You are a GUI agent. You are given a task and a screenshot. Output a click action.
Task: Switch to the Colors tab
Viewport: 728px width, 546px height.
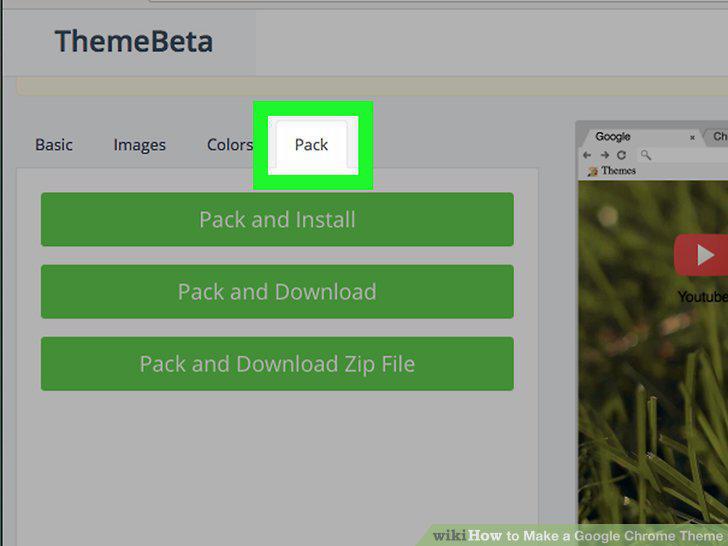point(229,145)
